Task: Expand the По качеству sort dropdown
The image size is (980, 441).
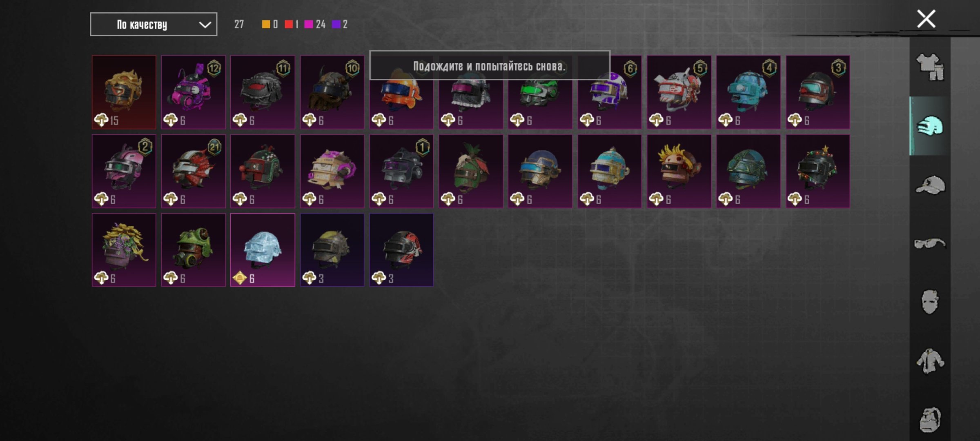Action: pos(154,24)
